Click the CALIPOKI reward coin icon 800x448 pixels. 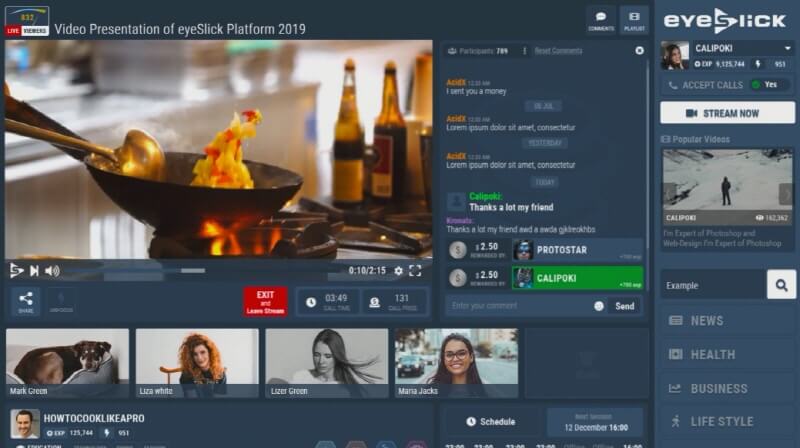(x=458, y=278)
